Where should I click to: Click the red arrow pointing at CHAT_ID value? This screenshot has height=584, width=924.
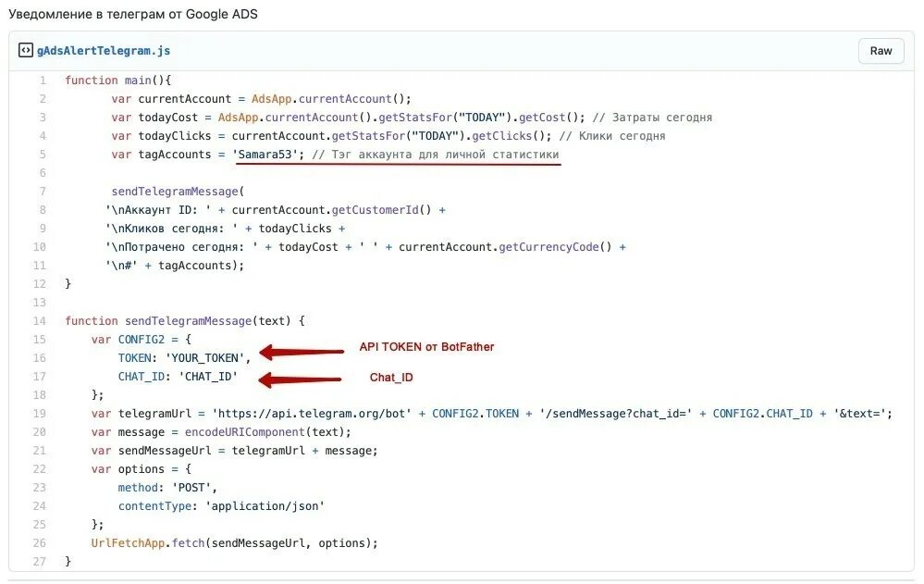(x=301, y=379)
